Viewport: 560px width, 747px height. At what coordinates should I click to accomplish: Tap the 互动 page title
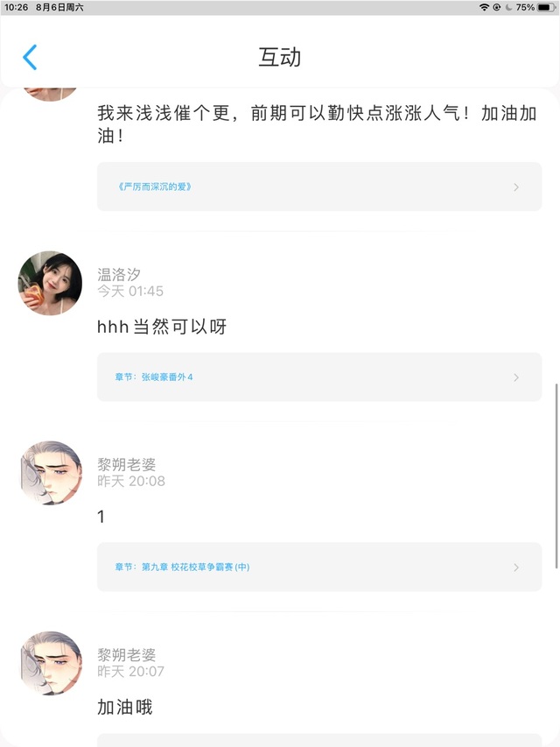[x=280, y=57]
